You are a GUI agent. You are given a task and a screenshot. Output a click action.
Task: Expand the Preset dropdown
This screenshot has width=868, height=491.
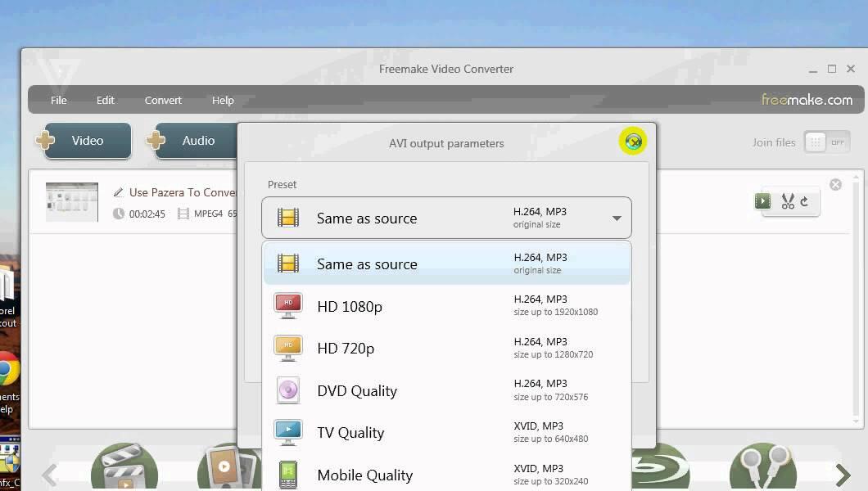click(x=446, y=218)
